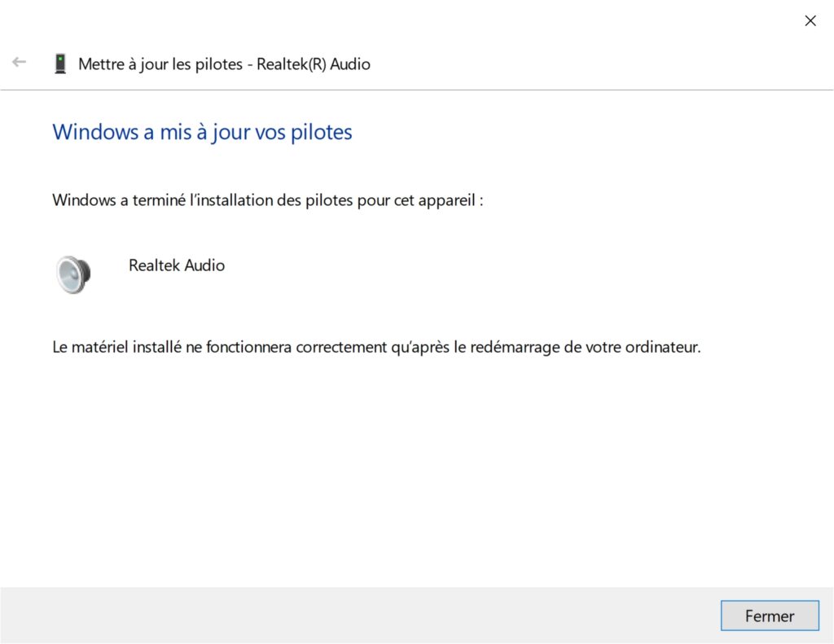
Task: Click the heading Windows a mis à jour vos pilotes
Action: point(202,132)
